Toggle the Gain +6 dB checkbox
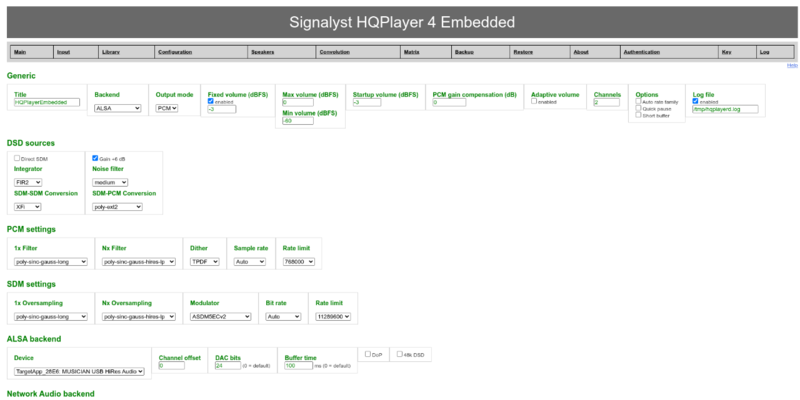 pos(95,158)
